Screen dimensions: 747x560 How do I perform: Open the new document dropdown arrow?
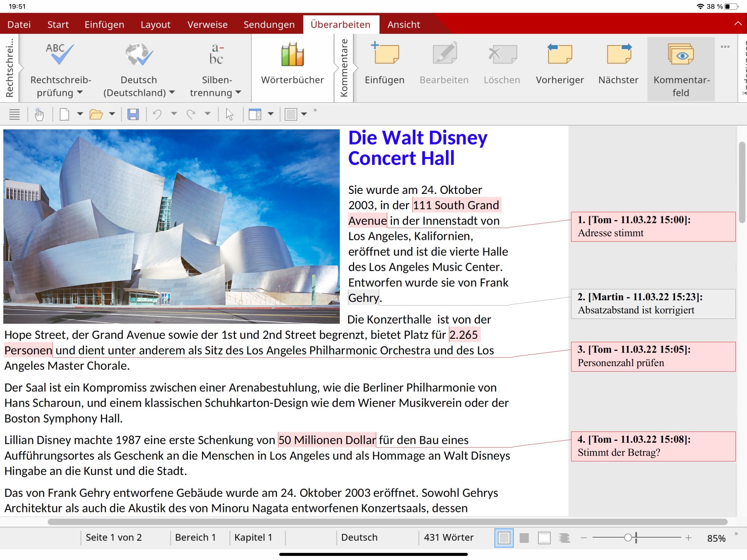pyautogui.click(x=80, y=114)
